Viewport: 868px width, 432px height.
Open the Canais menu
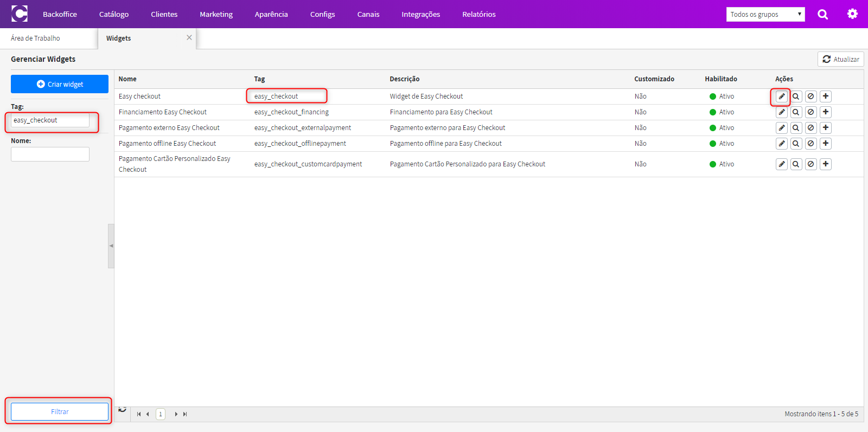click(368, 14)
